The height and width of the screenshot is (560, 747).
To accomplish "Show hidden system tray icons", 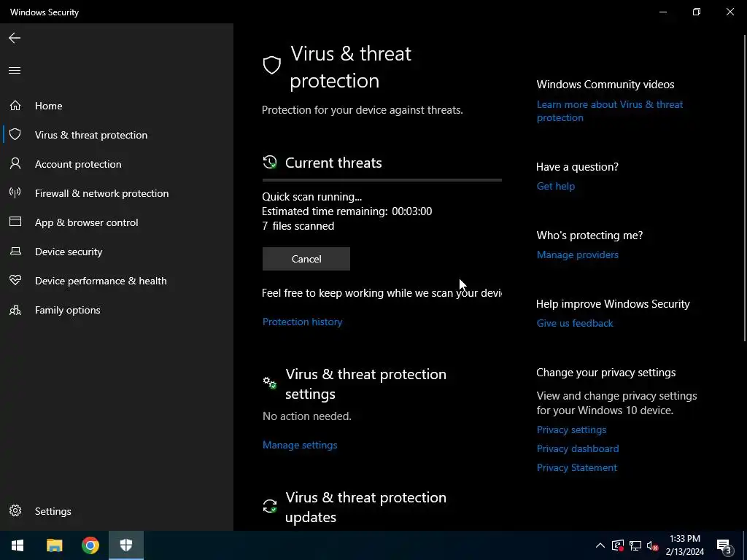I will [x=600, y=545].
